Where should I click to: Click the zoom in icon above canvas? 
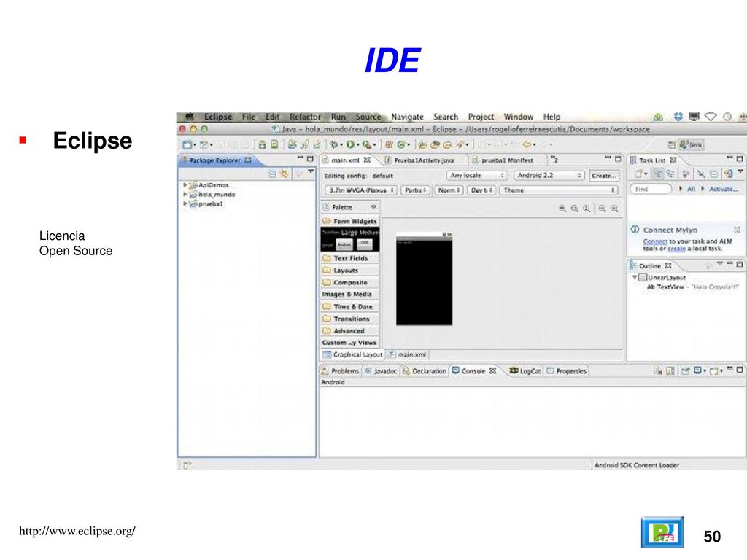point(614,209)
